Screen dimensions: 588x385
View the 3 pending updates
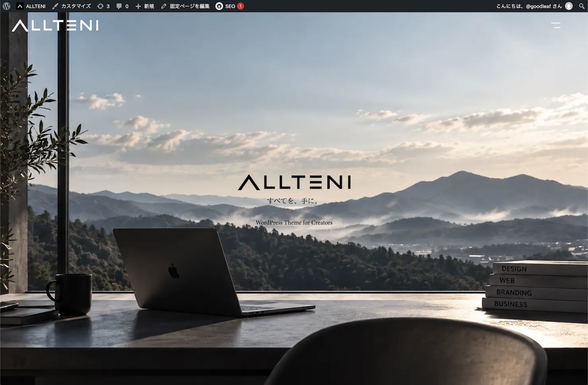[103, 6]
